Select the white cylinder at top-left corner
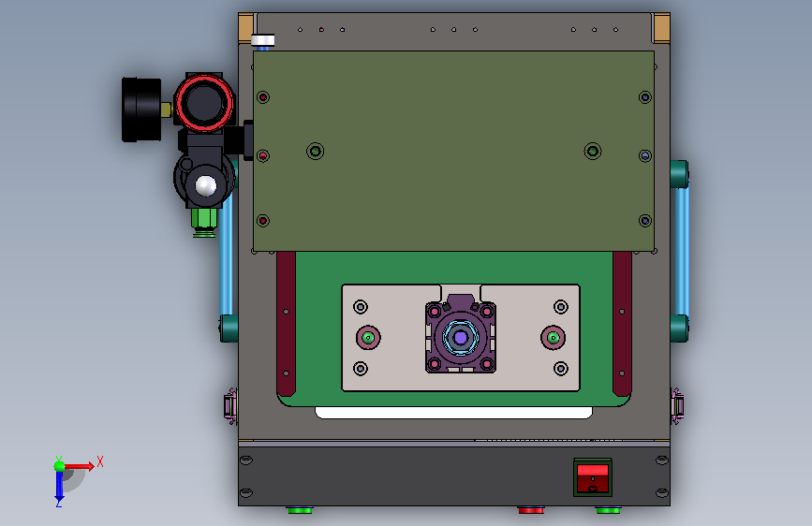This screenshot has height=526, width=812. point(263,40)
